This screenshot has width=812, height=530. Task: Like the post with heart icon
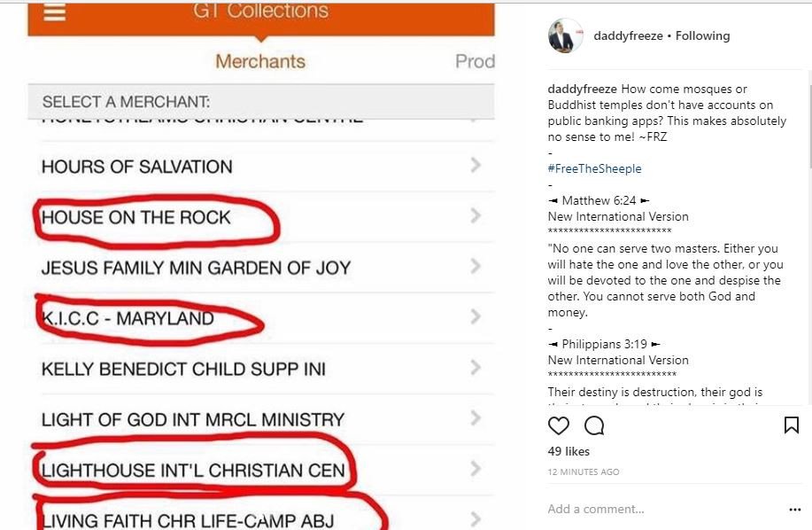click(x=558, y=425)
